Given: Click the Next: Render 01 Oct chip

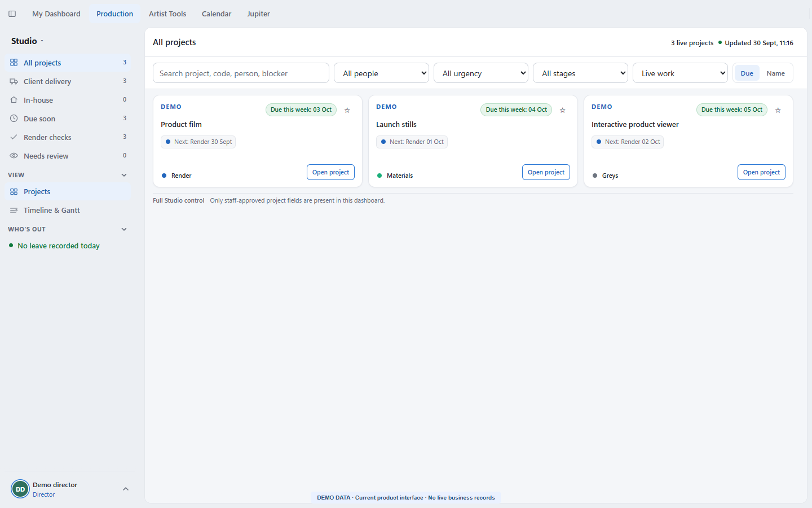Looking at the screenshot, I should click(x=412, y=142).
